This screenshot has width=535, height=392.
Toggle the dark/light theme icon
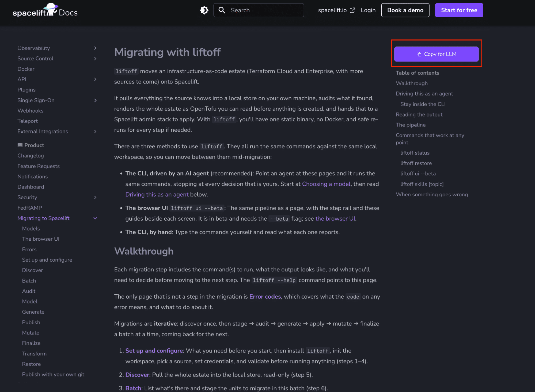tap(204, 10)
